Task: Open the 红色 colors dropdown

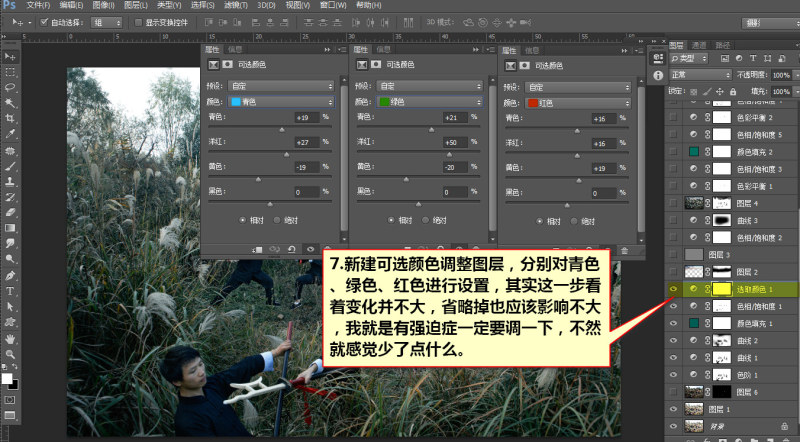Action: click(x=579, y=103)
